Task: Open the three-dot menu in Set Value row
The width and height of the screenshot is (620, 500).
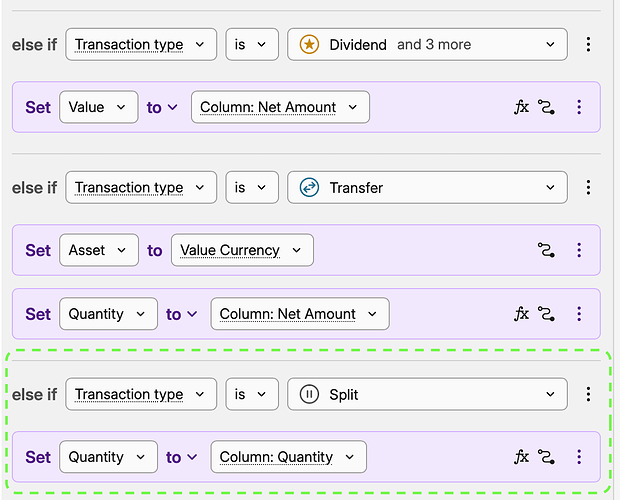Action: pos(579,107)
